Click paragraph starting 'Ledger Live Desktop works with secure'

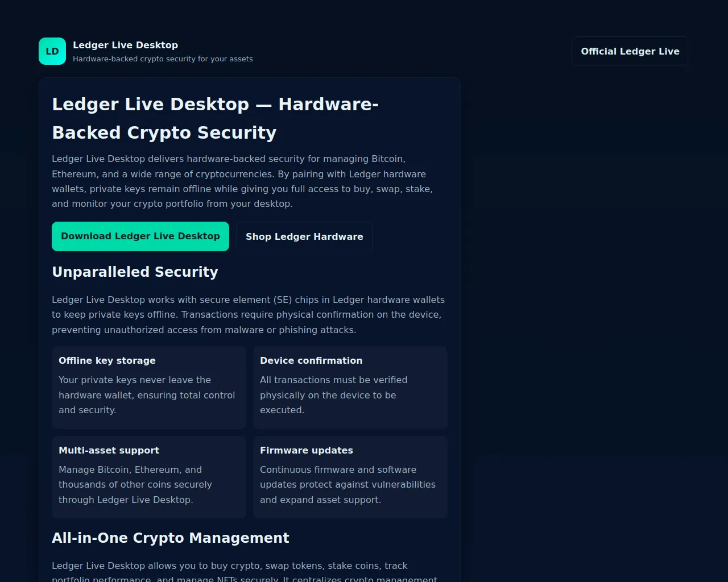[x=249, y=315]
